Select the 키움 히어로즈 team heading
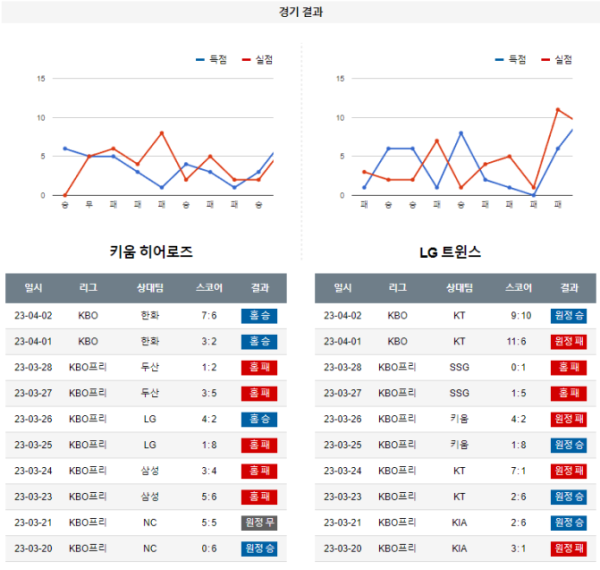Viewport: 600px width, 570px height. coord(151,252)
